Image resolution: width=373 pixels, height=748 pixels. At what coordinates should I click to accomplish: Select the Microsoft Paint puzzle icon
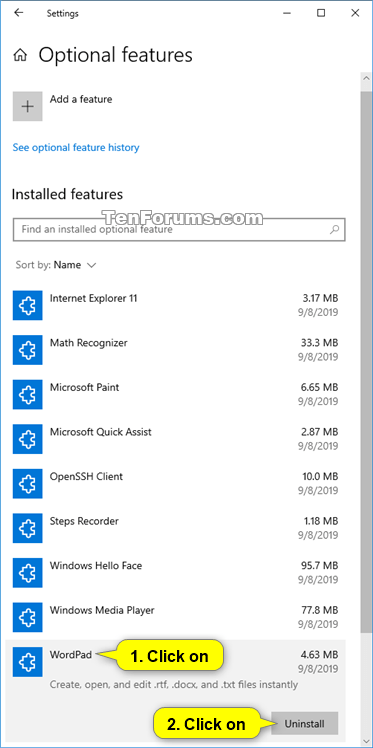(x=28, y=395)
